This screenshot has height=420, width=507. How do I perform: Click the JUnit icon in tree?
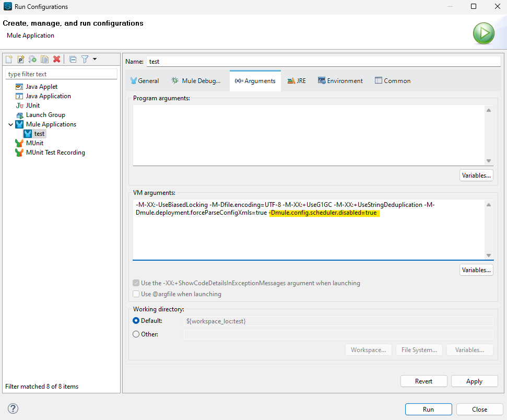[19, 106]
